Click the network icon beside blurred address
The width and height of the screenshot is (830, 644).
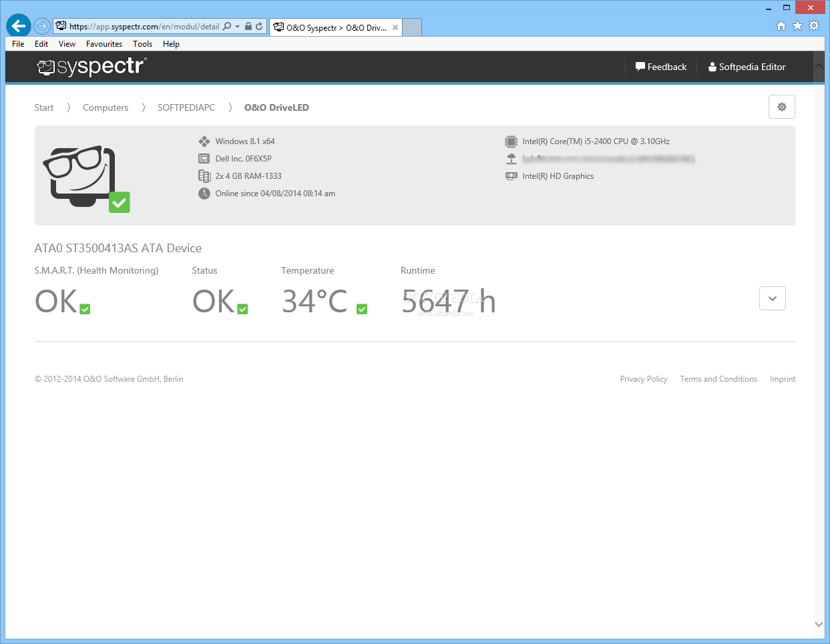point(511,159)
